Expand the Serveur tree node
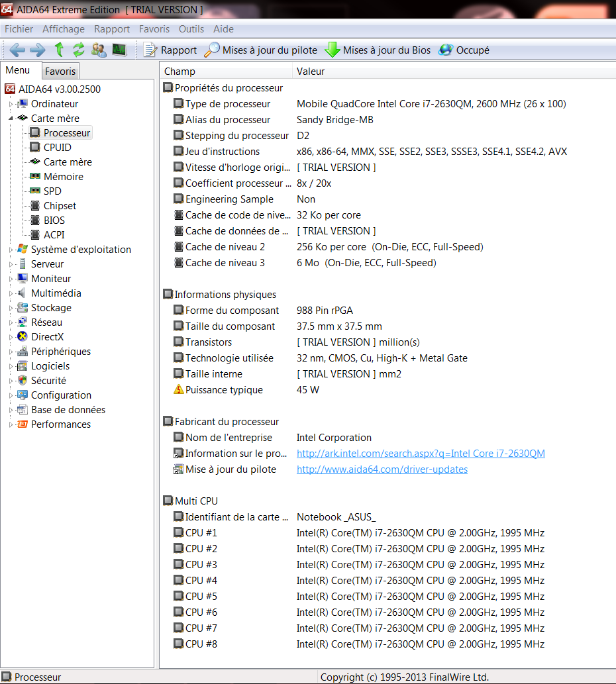This screenshot has width=616, height=684. (11, 264)
